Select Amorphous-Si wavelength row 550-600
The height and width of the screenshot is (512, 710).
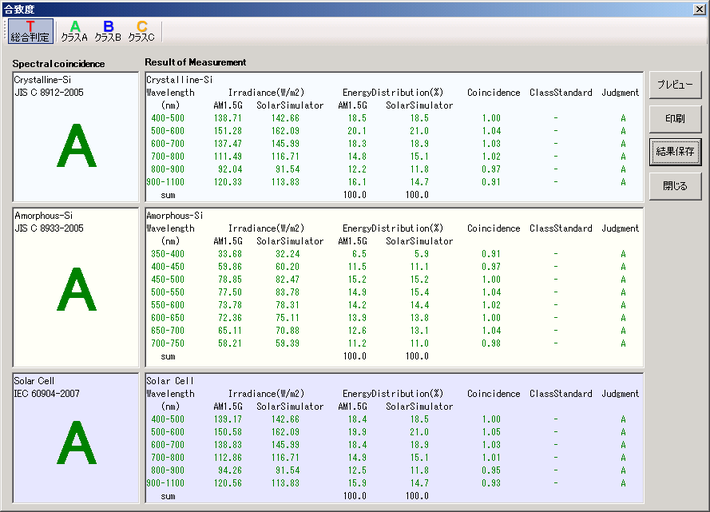[x=168, y=305]
